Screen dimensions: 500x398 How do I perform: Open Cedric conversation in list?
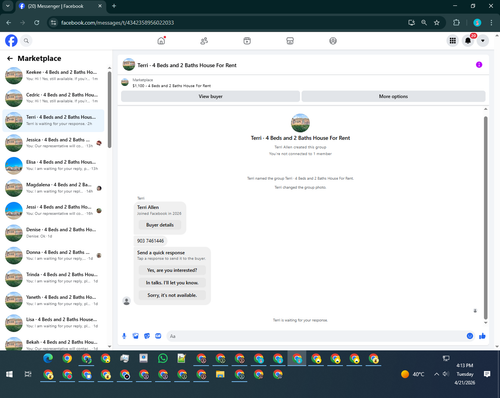53,98
